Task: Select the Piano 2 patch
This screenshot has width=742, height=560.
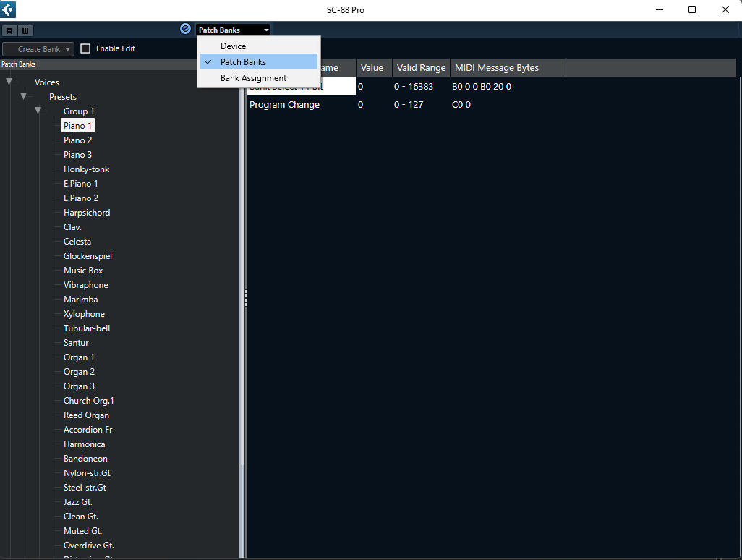Action: point(77,140)
